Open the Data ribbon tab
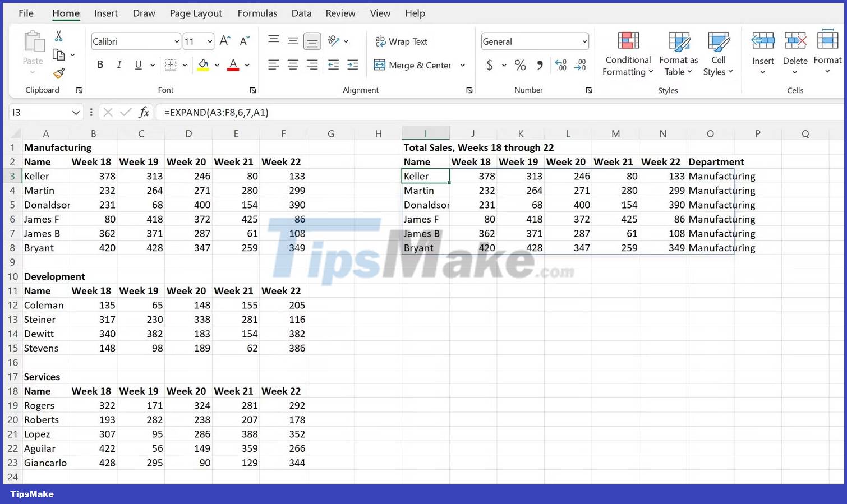 (x=301, y=13)
